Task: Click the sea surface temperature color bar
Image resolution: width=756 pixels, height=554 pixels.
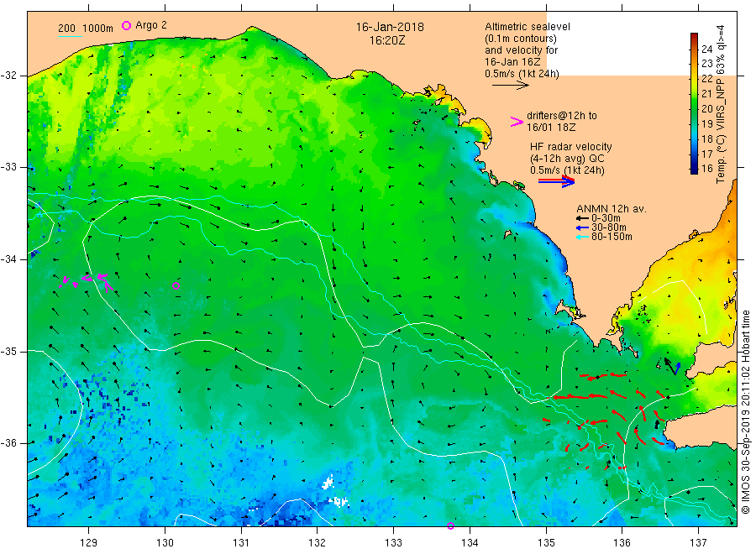Action: point(694,103)
